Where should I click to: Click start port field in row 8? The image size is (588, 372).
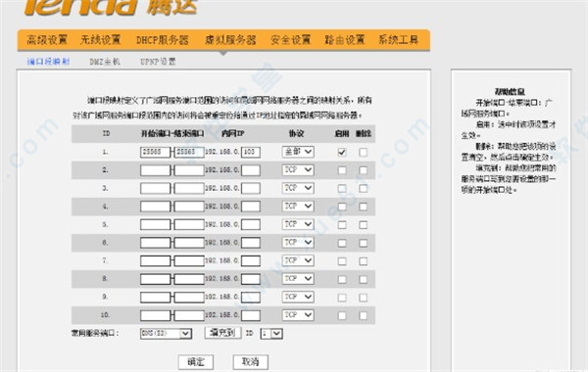click(155, 279)
